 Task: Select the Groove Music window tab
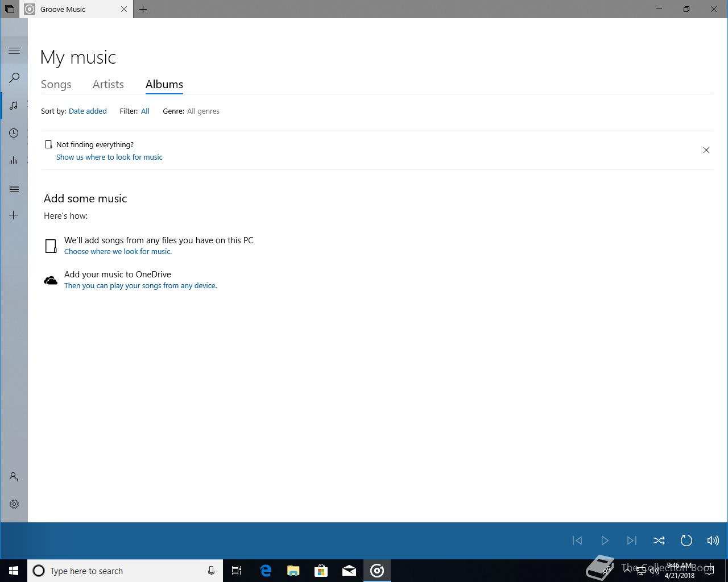tap(77, 9)
